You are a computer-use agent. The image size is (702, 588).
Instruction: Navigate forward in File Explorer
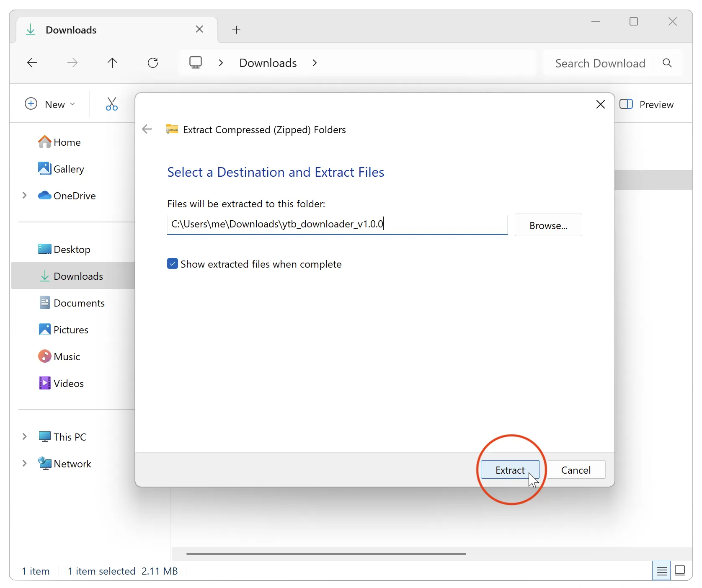click(x=72, y=63)
